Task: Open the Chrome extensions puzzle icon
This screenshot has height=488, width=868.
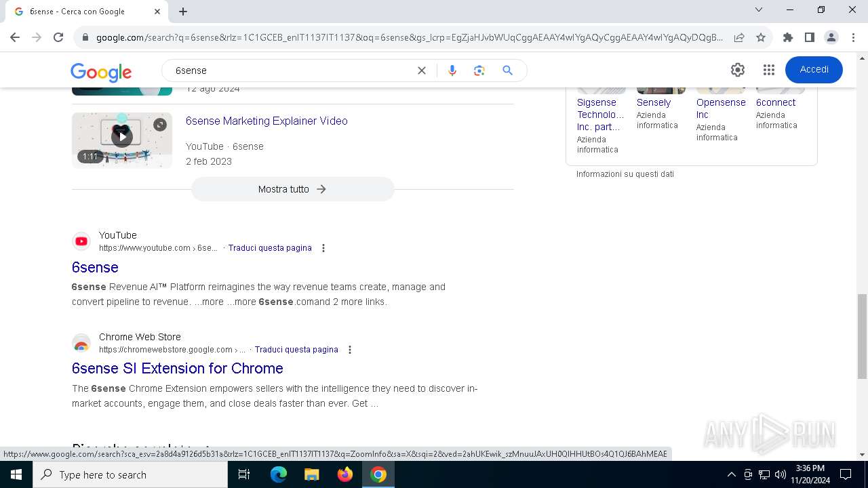Action: pos(787,37)
